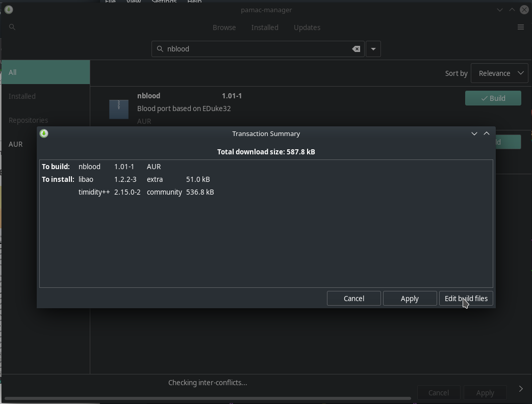Viewport: 532px width, 404px height.
Task: Open the hamburger menu in pamac-manager
Action: pos(521,27)
